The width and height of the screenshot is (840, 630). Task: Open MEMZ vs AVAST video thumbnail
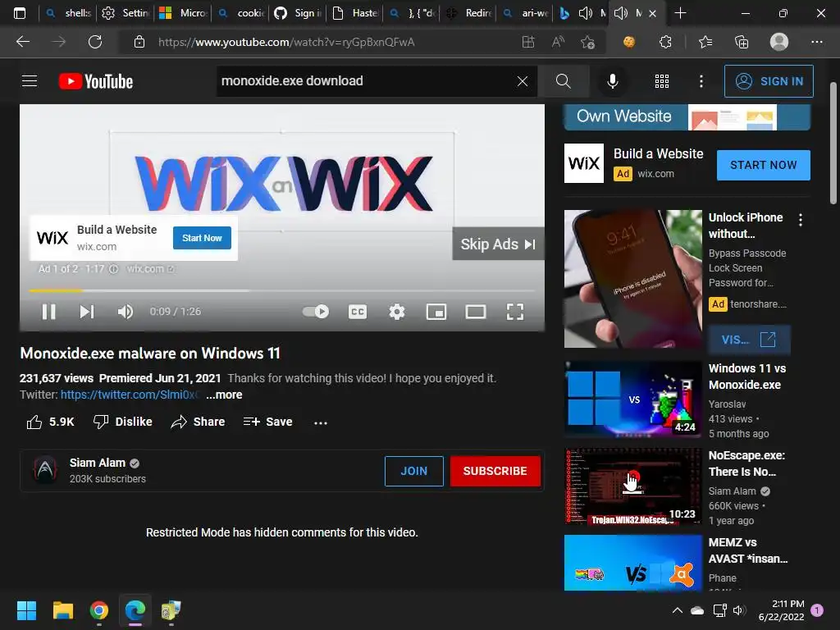point(632,563)
